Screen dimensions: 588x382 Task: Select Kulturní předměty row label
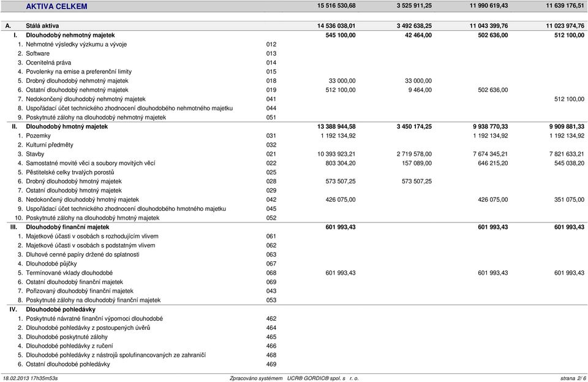tap(50, 145)
